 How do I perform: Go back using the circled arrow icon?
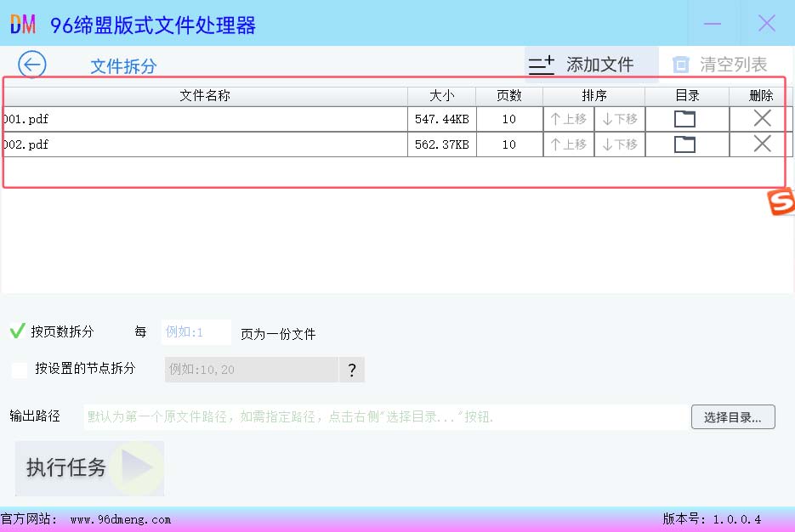click(32, 65)
